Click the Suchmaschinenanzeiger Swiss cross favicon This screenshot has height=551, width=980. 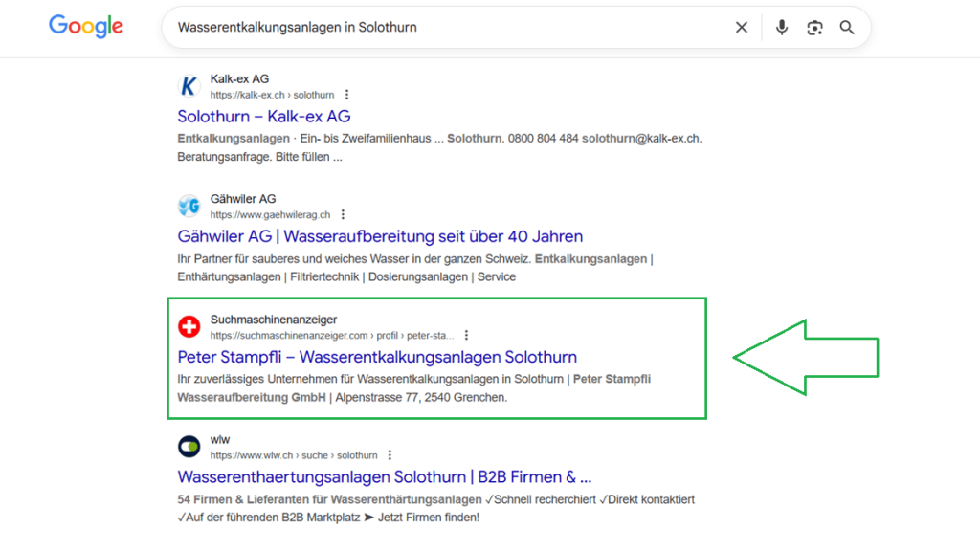[189, 327]
